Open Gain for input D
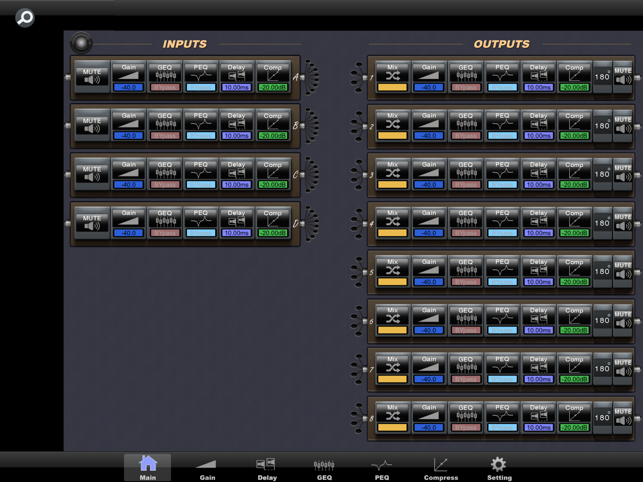Viewport: 643px width, 482px height. click(x=128, y=222)
